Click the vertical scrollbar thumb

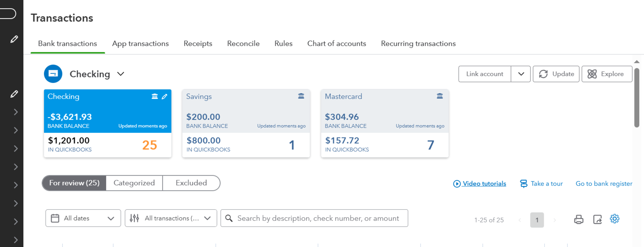(637, 98)
